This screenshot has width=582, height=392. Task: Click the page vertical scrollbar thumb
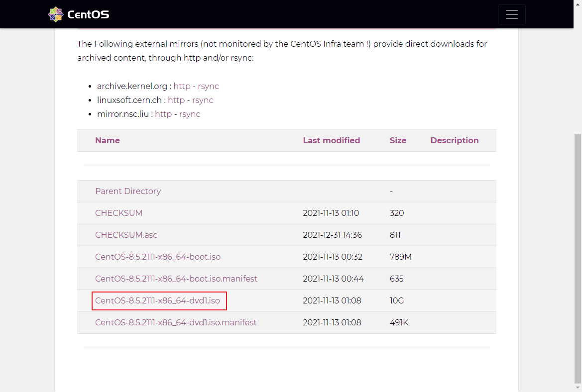click(578, 259)
